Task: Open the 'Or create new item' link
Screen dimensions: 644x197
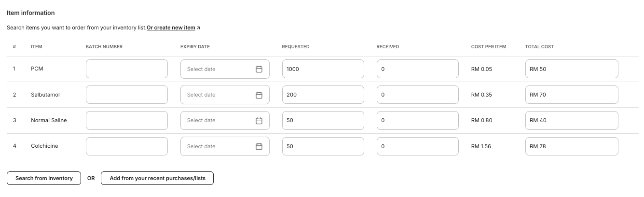Action: pyautogui.click(x=171, y=28)
